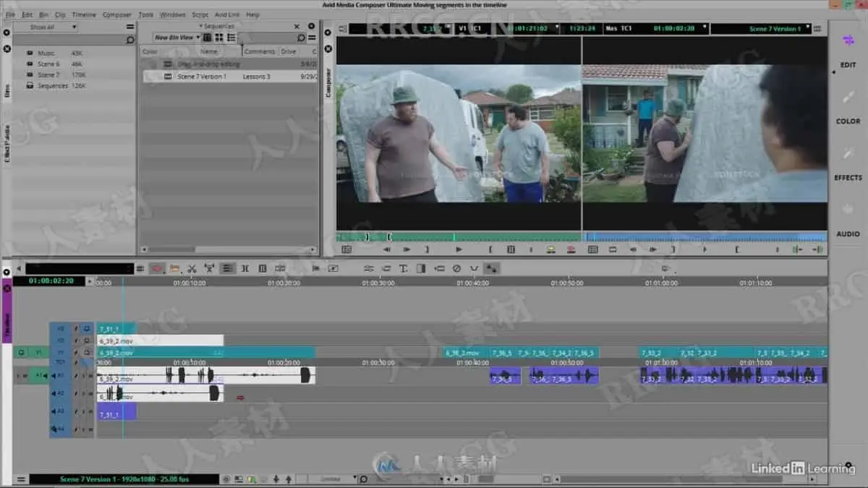
Task: Step backward one frame in source monitor
Action: pos(386,249)
